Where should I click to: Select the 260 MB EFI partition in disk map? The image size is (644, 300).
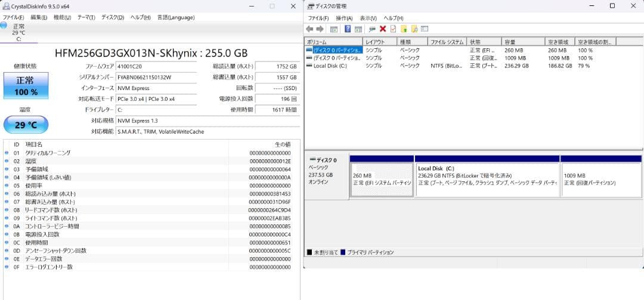[382, 180]
